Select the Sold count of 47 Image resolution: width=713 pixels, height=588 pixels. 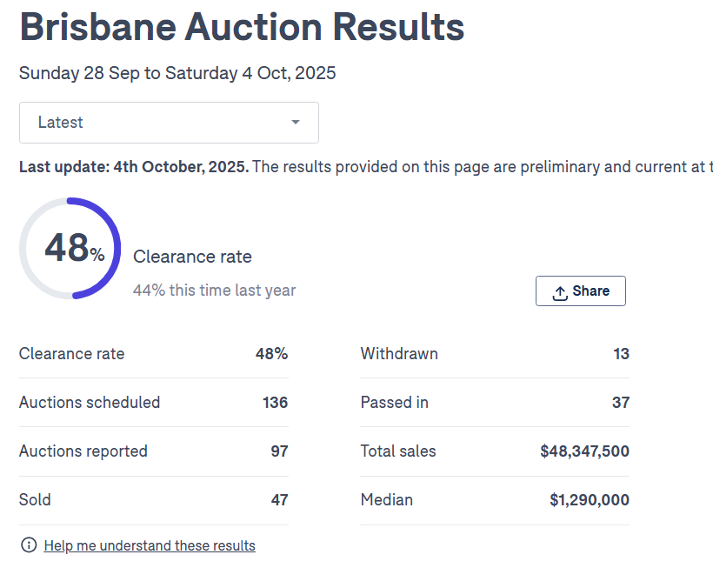point(278,500)
